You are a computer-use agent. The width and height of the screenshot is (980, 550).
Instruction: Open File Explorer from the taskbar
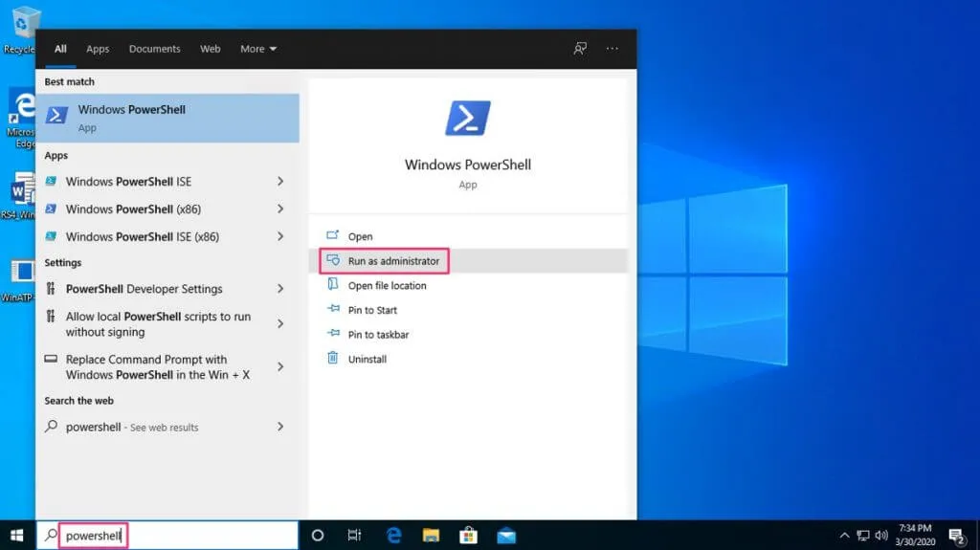pos(431,536)
